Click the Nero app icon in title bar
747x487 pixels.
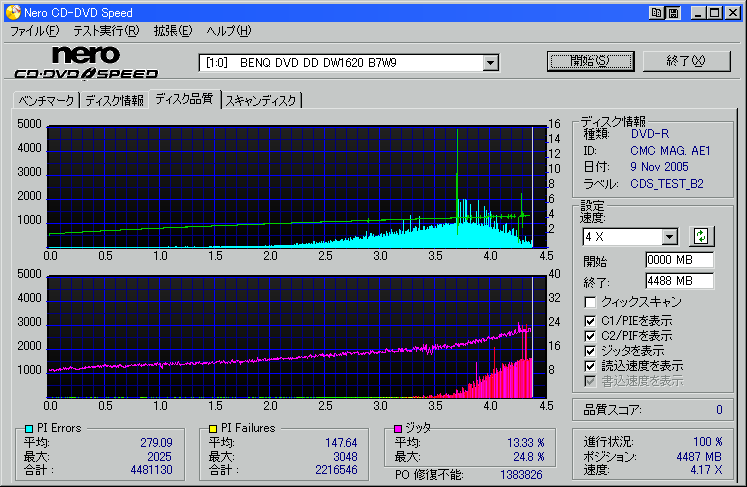tap(12, 12)
